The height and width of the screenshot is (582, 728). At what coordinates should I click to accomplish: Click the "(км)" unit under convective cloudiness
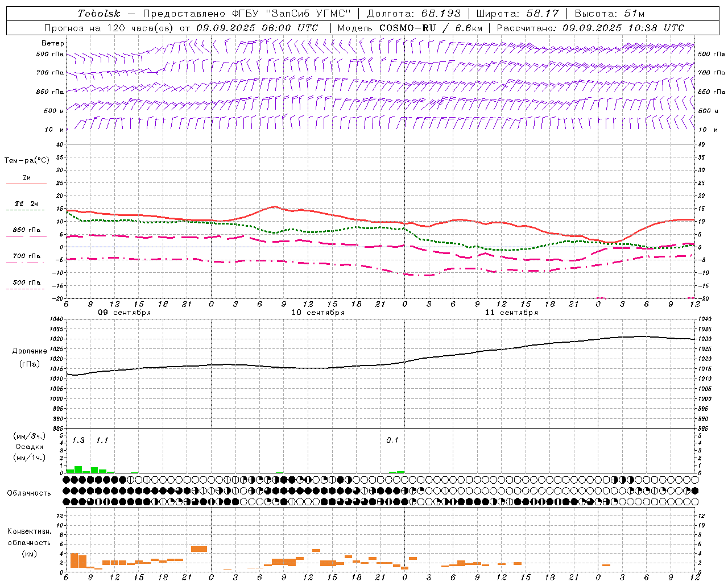(x=29, y=554)
